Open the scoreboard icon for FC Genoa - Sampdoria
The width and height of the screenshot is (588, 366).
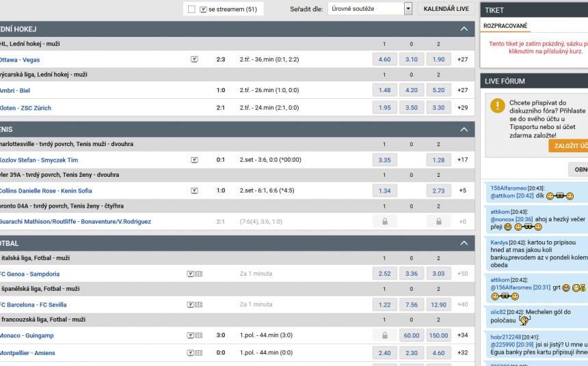pyautogui.click(x=199, y=274)
